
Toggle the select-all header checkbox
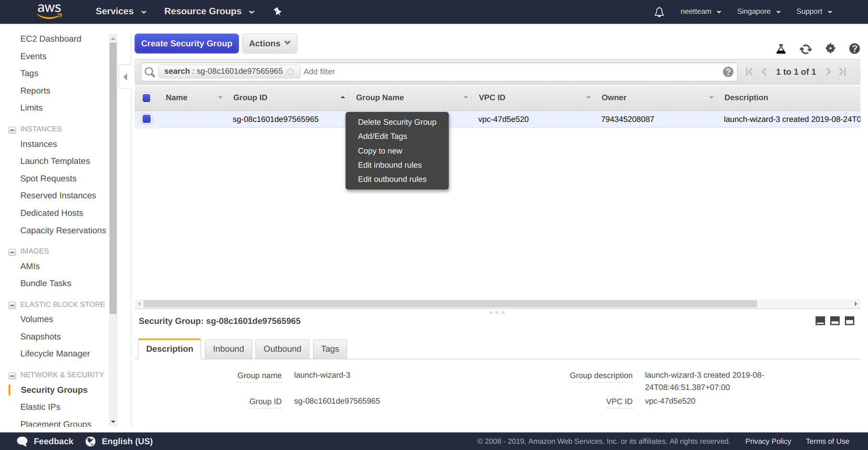pos(147,98)
